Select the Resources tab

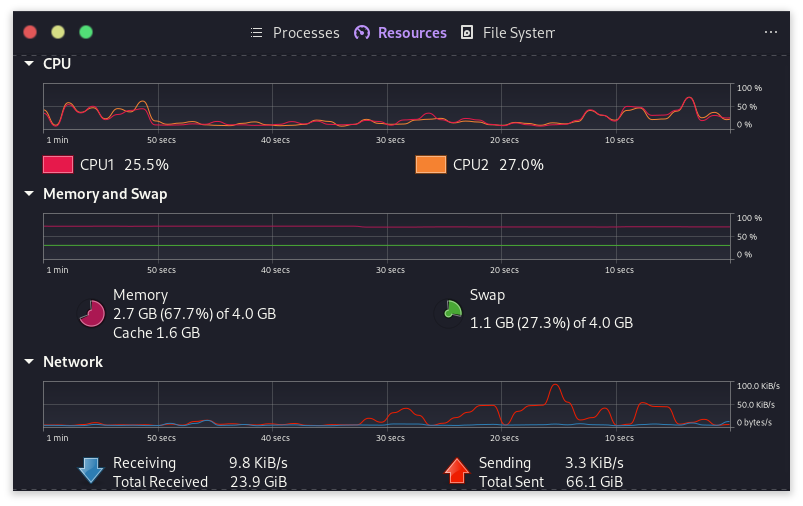(400, 33)
